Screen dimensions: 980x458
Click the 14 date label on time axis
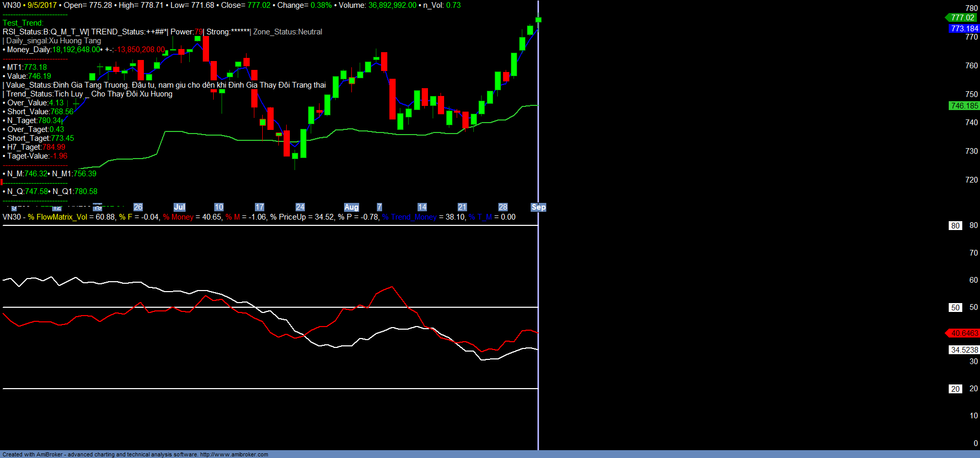[422, 207]
